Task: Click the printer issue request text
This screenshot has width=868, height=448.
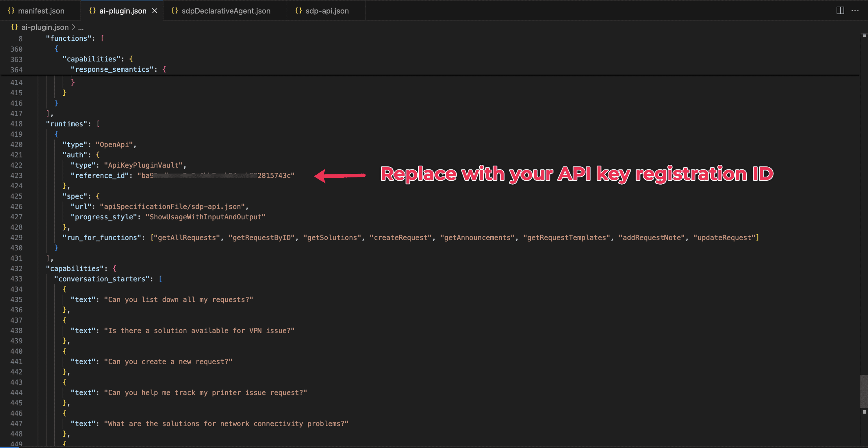Action: point(206,393)
